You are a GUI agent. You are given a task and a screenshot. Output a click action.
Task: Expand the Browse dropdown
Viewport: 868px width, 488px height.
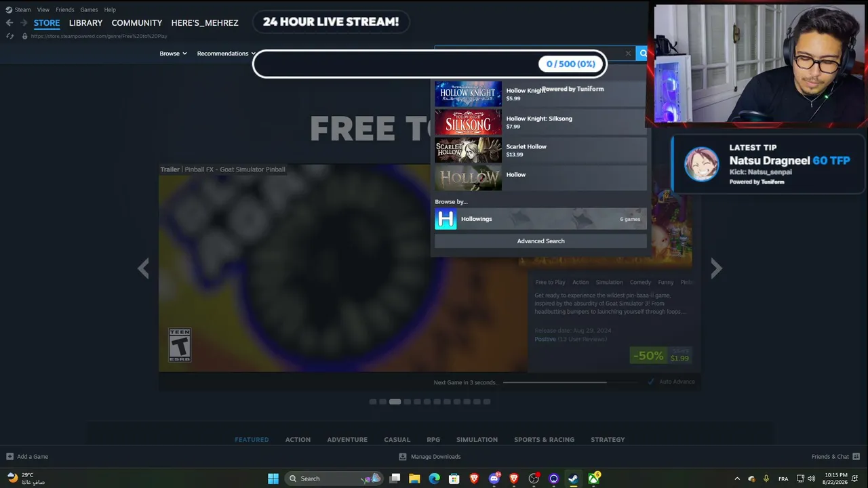coord(173,54)
